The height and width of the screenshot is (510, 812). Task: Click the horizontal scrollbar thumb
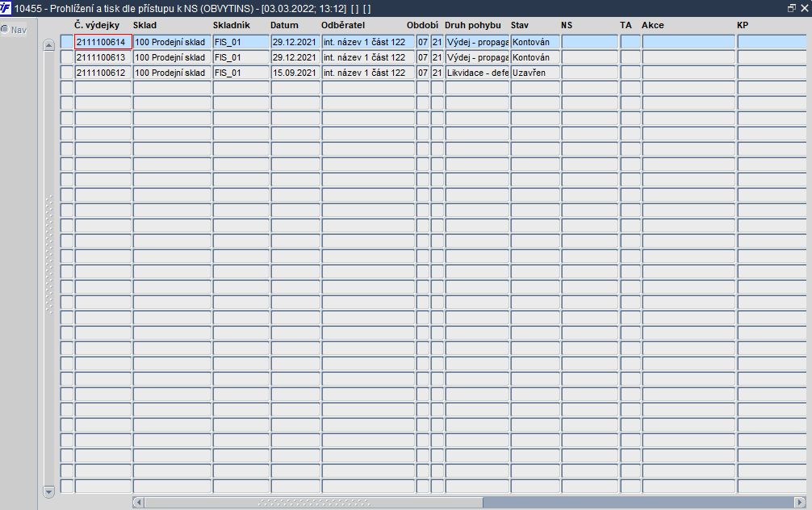314,502
